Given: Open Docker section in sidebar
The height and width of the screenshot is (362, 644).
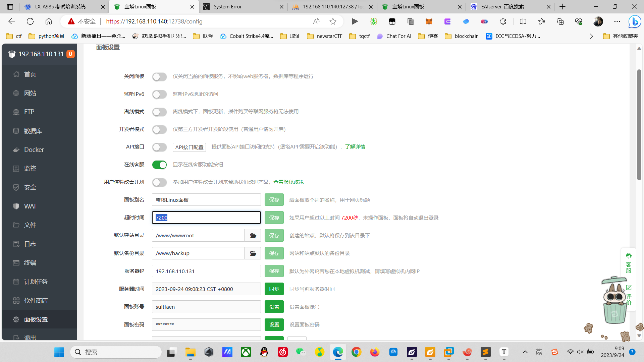Looking at the screenshot, I should pyautogui.click(x=34, y=149).
